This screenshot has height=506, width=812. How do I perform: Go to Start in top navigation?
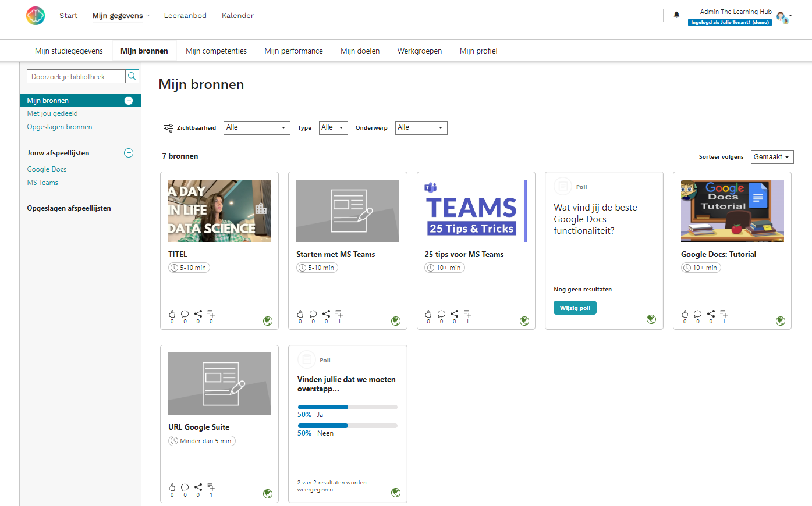pyautogui.click(x=68, y=16)
